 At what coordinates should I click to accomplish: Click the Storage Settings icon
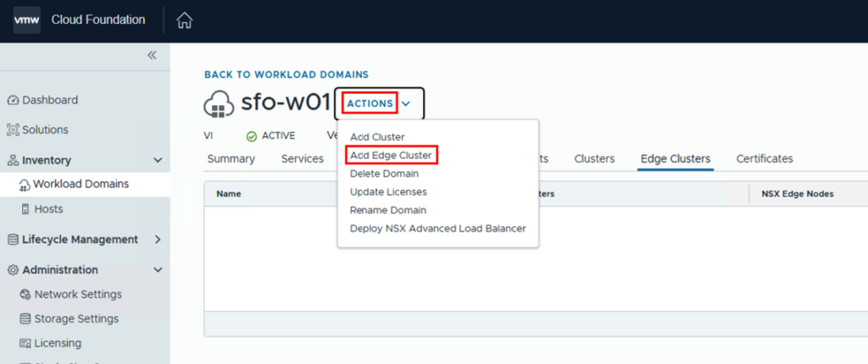tap(25, 319)
